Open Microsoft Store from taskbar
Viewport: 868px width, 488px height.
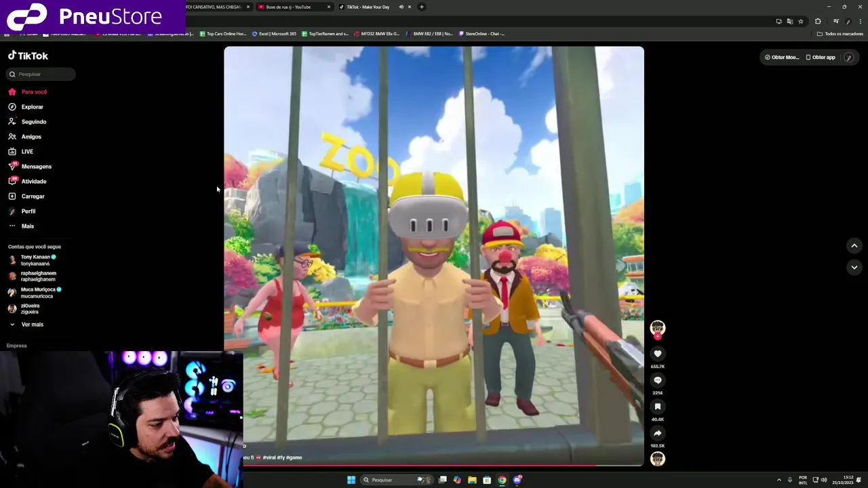point(487,480)
